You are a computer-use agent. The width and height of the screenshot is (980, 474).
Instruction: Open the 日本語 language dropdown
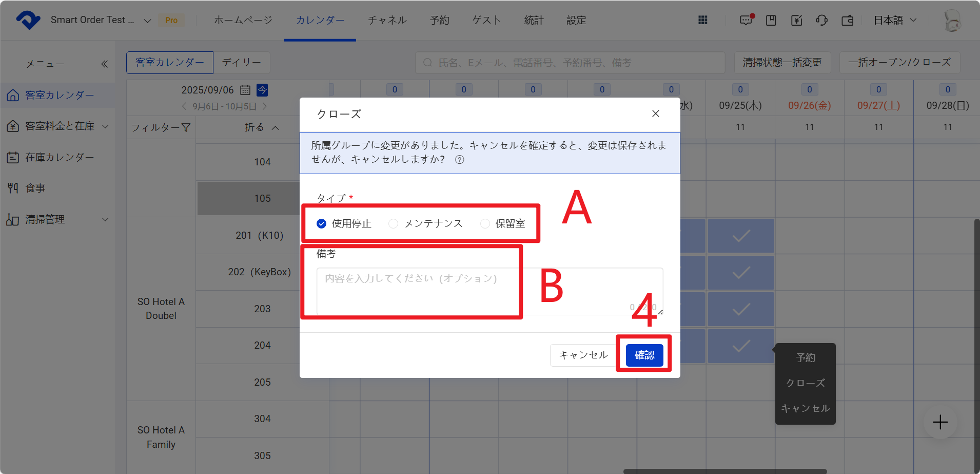tap(895, 20)
